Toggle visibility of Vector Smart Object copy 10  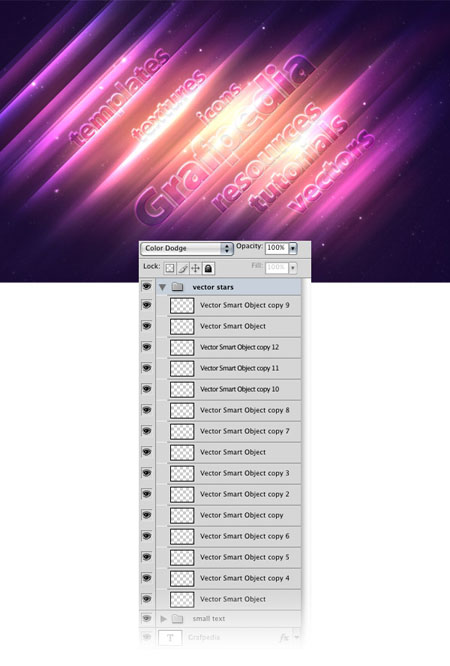pos(147,389)
